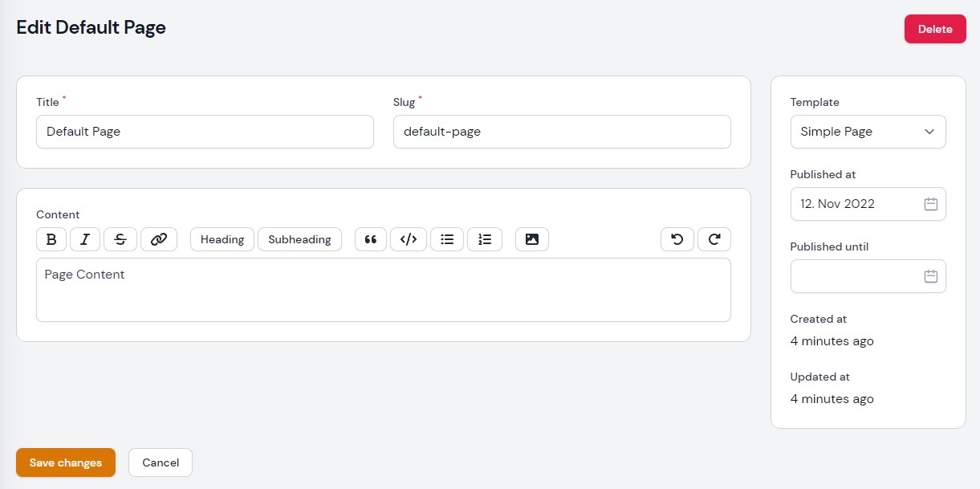This screenshot has height=489, width=980.
Task: Create a numbered list
Action: click(485, 239)
